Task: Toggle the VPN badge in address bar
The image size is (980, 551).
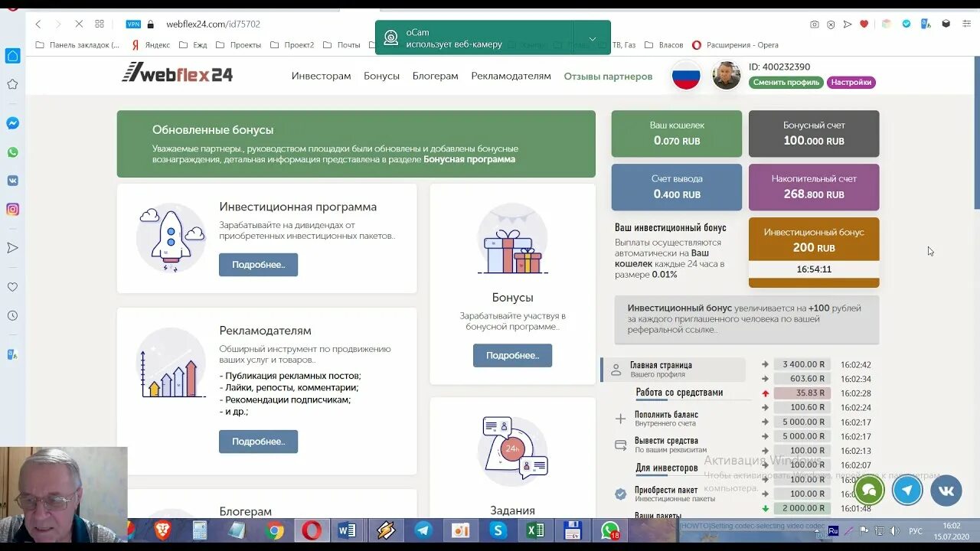Action: click(133, 24)
